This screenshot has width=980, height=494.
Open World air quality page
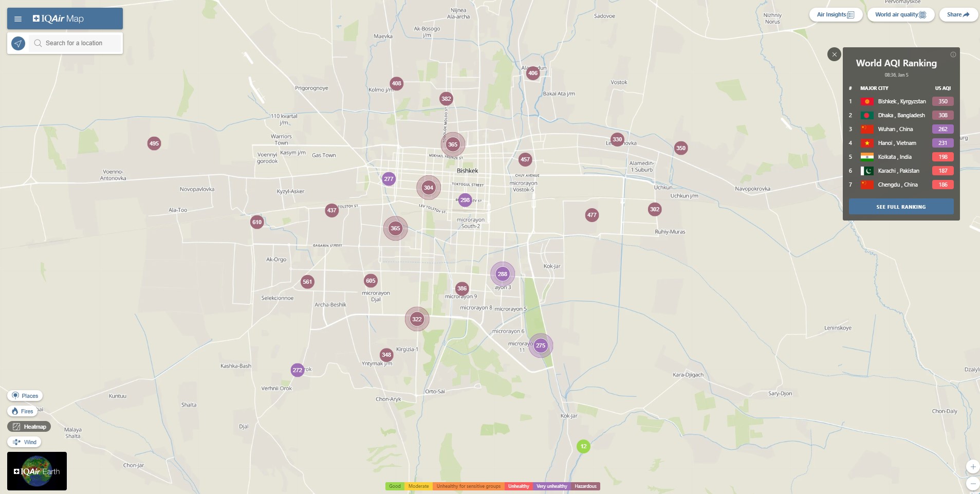900,15
